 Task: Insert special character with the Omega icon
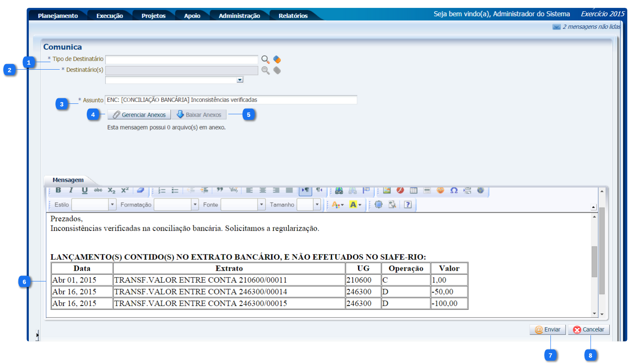pyautogui.click(x=454, y=190)
